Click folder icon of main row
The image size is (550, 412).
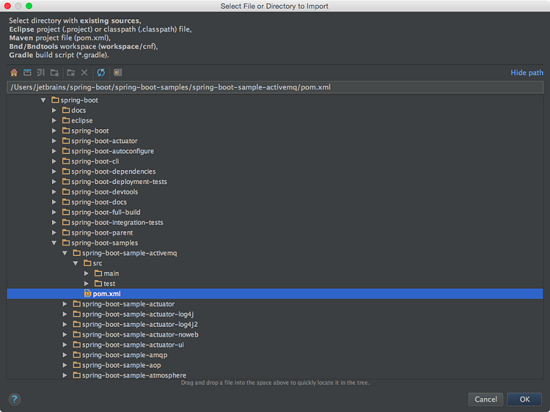[98, 273]
